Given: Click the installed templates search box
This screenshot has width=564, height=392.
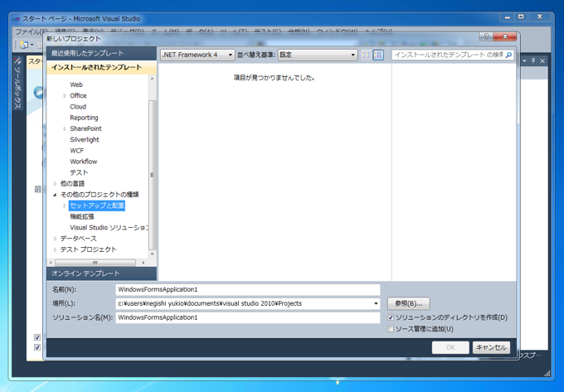Looking at the screenshot, I should click(449, 55).
